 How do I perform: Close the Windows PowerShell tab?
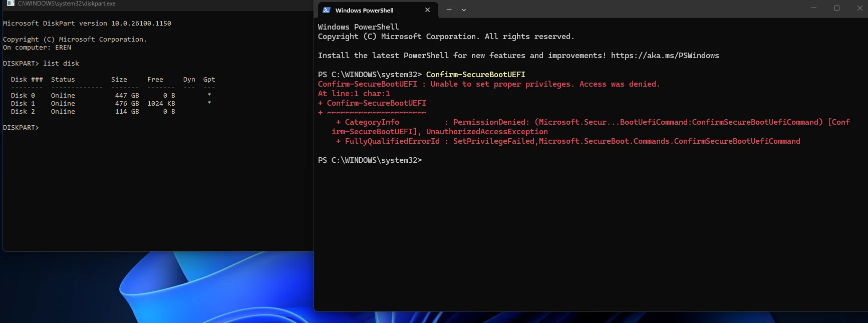pos(427,10)
